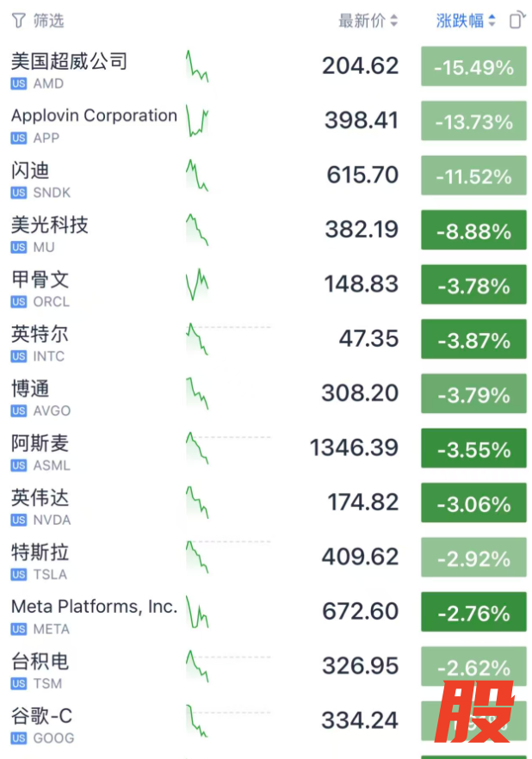Click the US market badge beside SNDK
Image resolution: width=532 pixels, height=759 pixels.
coord(19,193)
